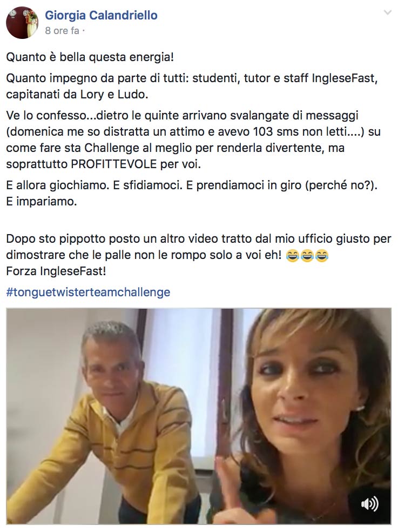This screenshot has width=398, height=532.
Task: Open Giorgia Calandriello's profile picture
Action: tap(22, 23)
